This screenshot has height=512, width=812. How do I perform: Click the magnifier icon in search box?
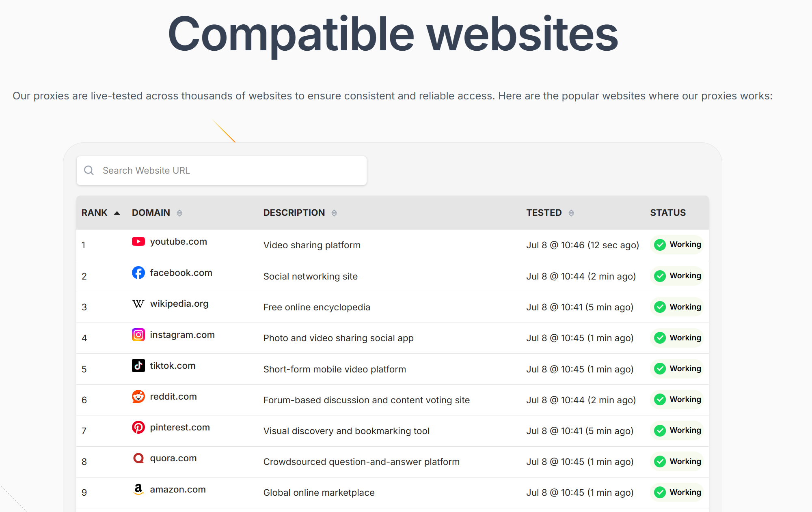[89, 170]
